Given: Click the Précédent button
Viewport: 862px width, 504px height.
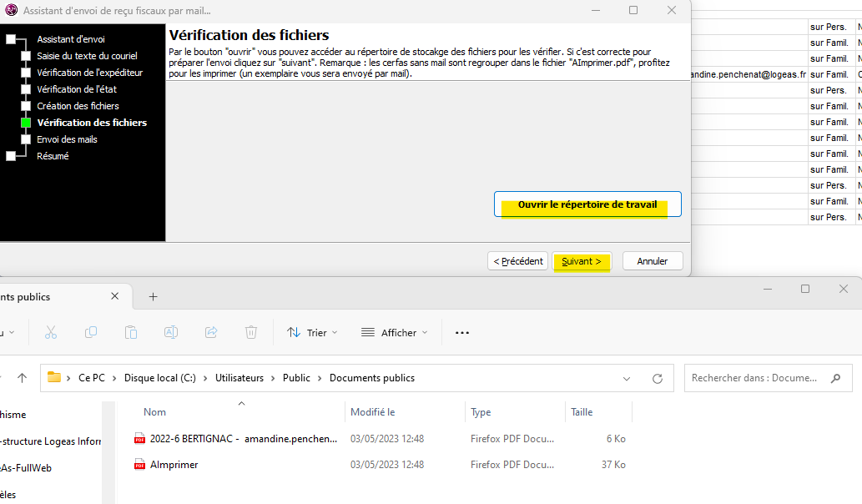Looking at the screenshot, I should [x=517, y=261].
